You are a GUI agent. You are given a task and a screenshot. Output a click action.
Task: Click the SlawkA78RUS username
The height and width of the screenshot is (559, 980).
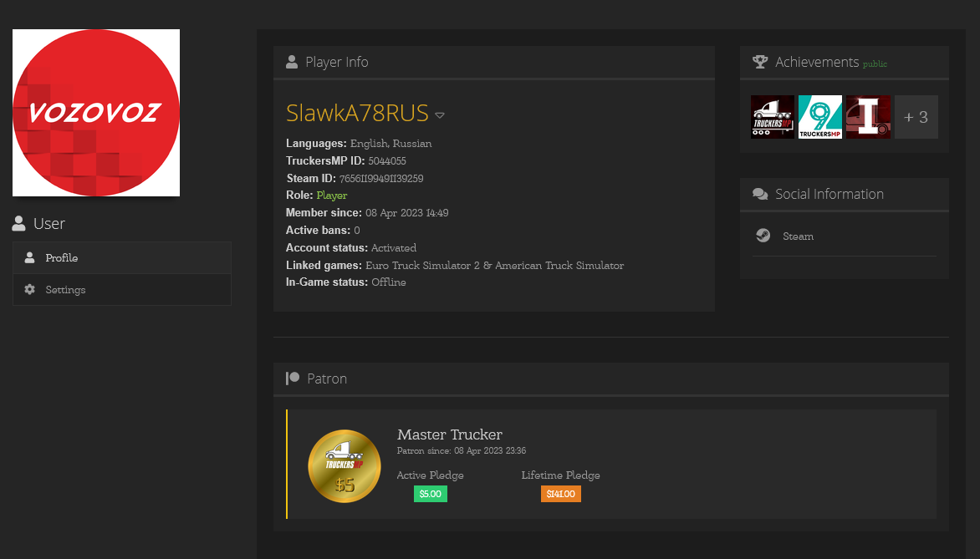(357, 113)
